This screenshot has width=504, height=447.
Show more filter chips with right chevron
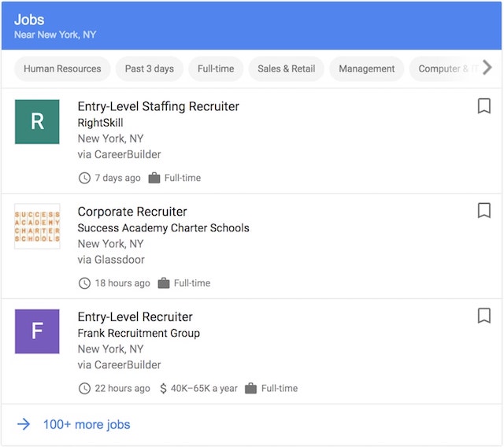tap(487, 68)
